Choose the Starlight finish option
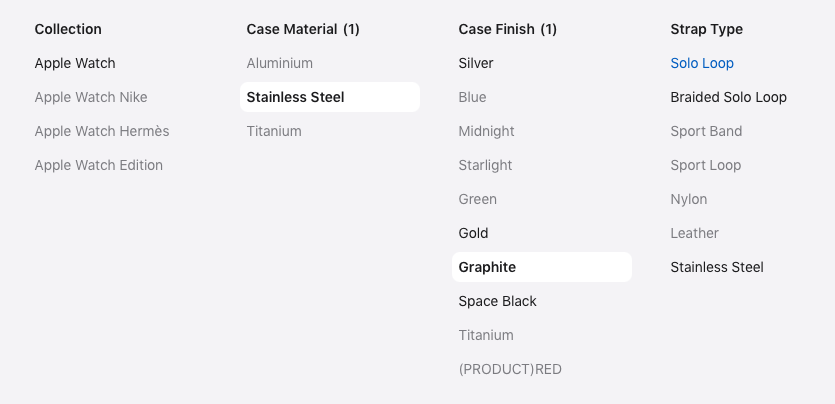The height and width of the screenshot is (404, 835). tap(486, 165)
